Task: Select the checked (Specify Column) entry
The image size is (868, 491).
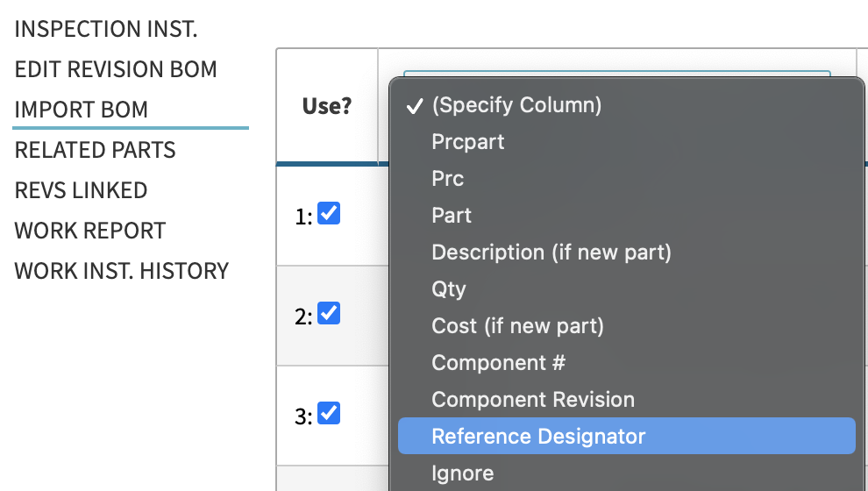Action: [x=627, y=104]
